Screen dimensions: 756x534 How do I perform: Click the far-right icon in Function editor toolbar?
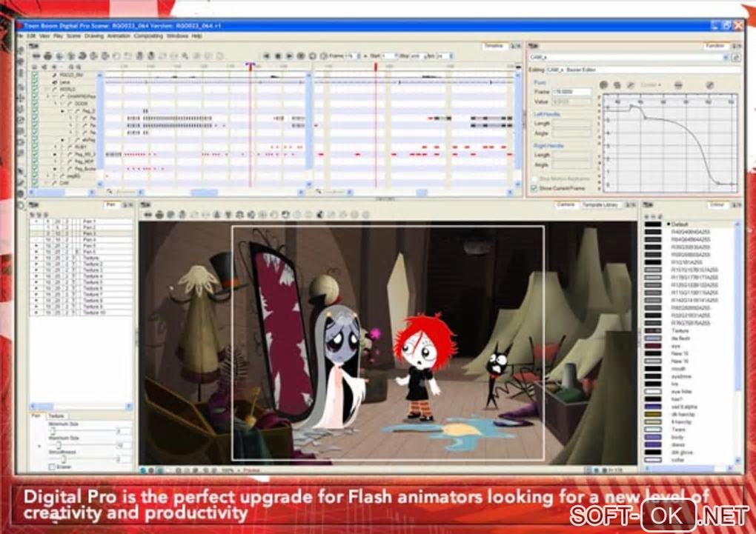pyautogui.click(x=710, y=85)
